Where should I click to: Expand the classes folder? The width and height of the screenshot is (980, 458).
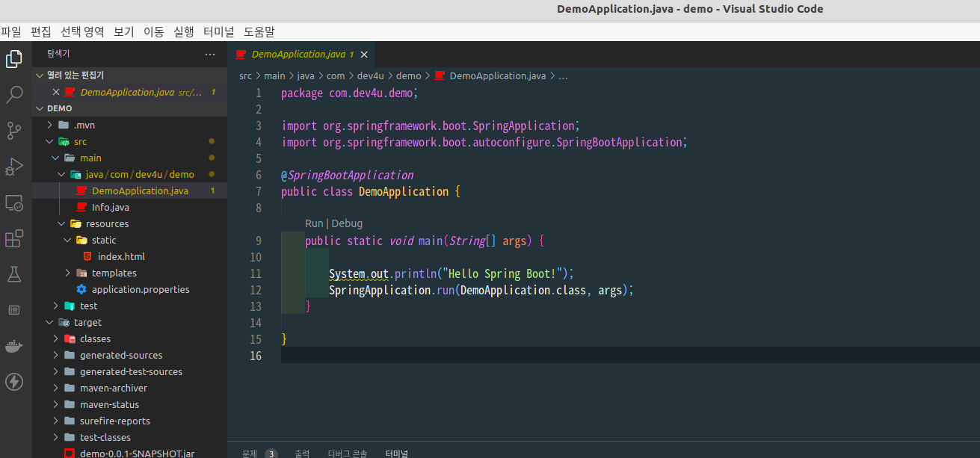tap(56, 338)
